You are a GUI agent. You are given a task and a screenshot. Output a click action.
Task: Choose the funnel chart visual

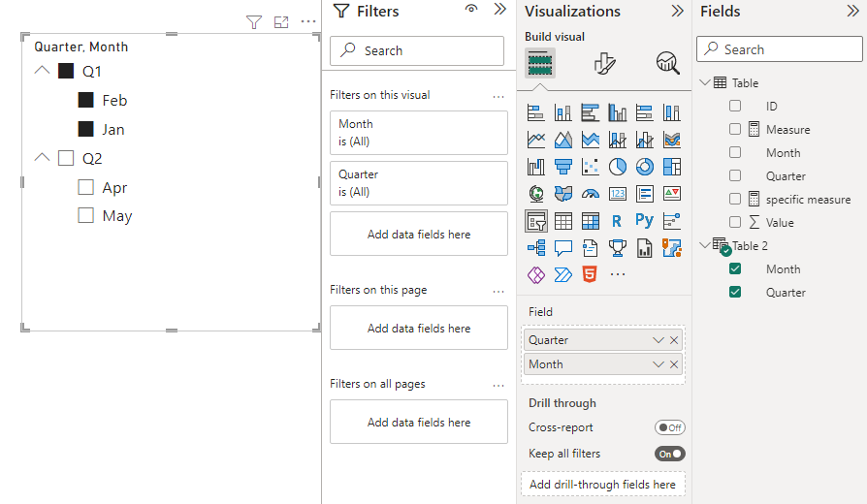click(x=562, y=167)
